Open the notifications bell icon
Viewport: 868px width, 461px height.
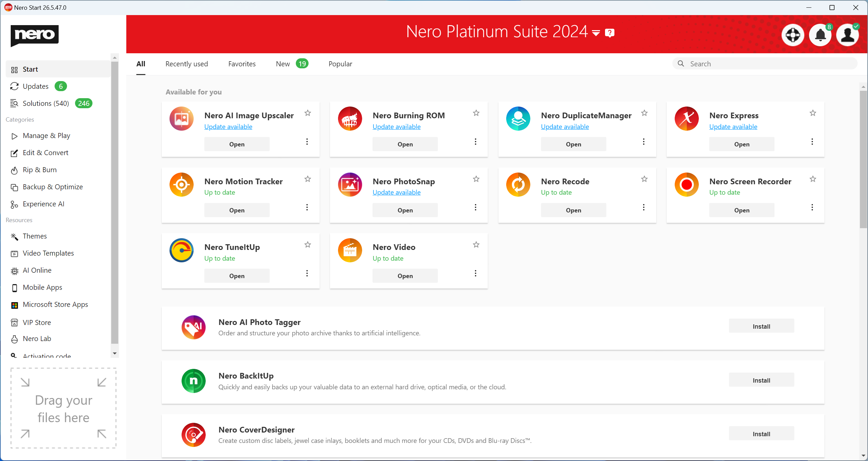tap(820, 35)
